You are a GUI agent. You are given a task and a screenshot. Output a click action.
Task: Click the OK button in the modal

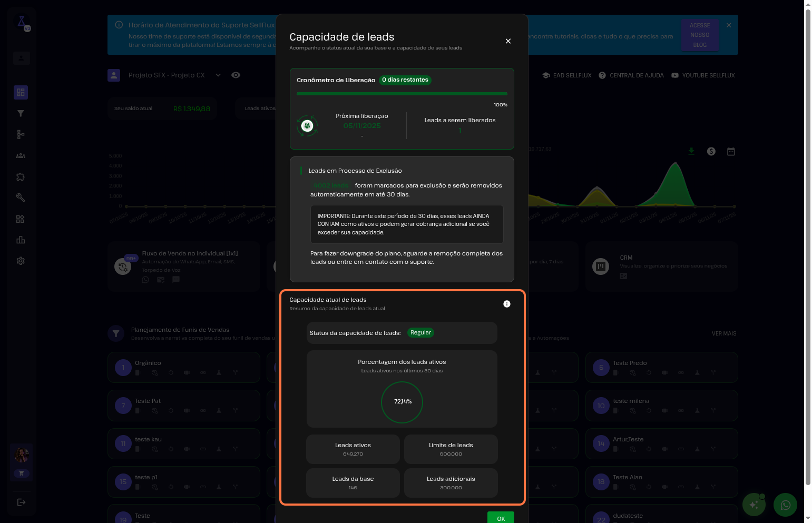501,518
